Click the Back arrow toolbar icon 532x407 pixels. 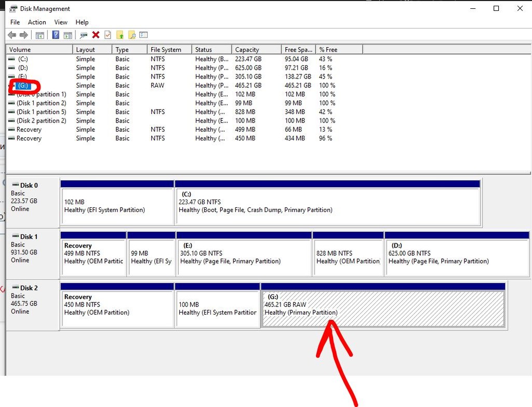(12, 35)
